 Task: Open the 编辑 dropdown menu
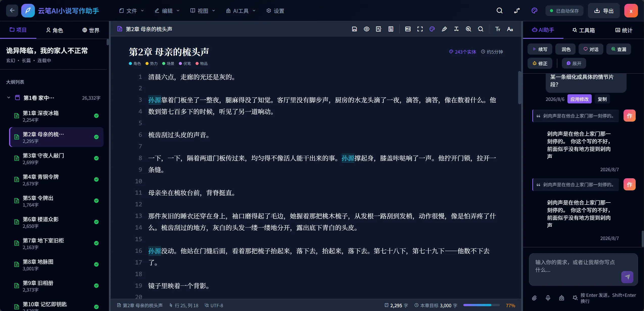tap(167, 11)
